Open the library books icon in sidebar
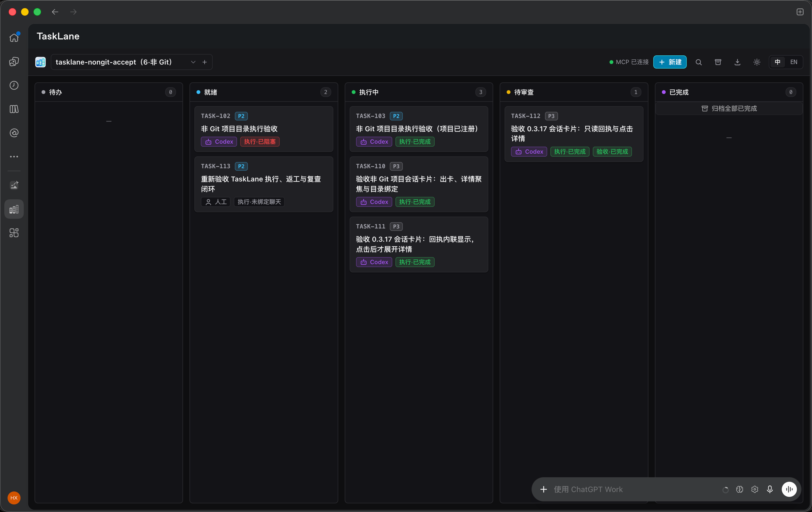The width and height of the screenshot is (812, 512). [14, 109]
